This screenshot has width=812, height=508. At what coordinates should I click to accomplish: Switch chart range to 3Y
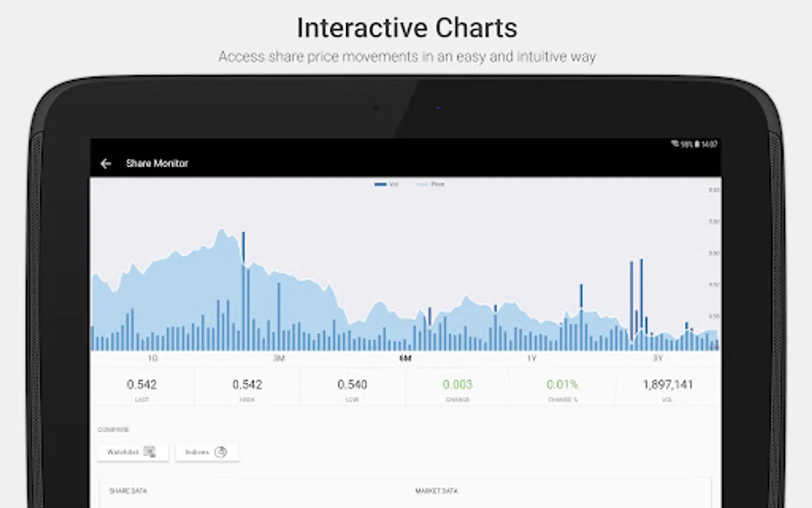coord(657,358)
